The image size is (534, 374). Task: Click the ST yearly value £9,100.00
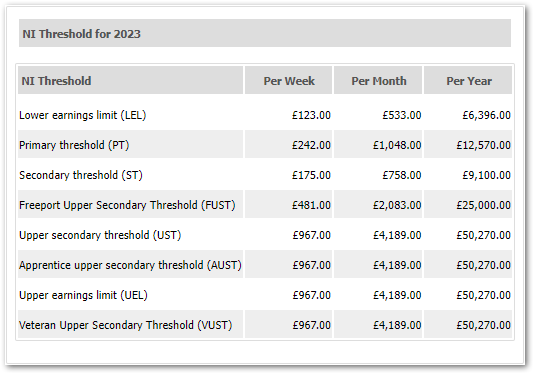tap(486, 175)
